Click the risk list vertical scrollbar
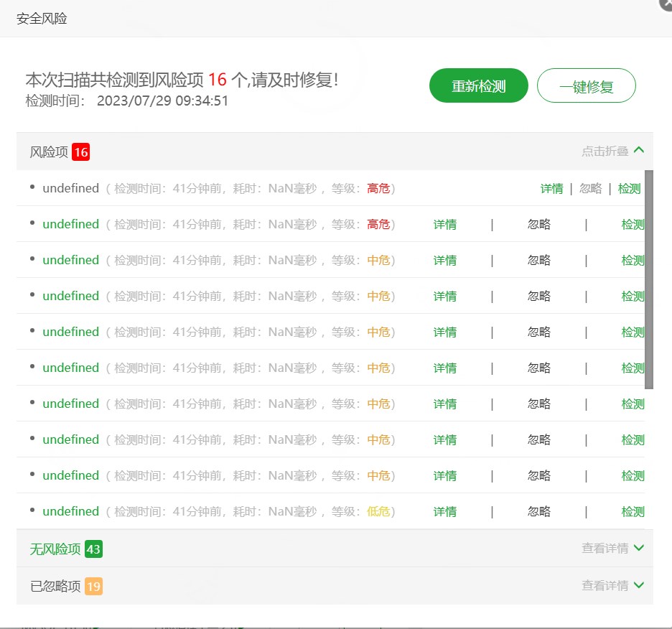The height and width of the screenshot is (629, 672). 649,280
